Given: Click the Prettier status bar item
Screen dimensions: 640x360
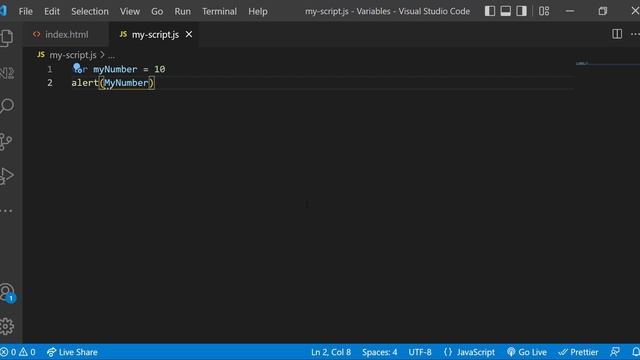Looking at the screenshot, I should [578, 352].
